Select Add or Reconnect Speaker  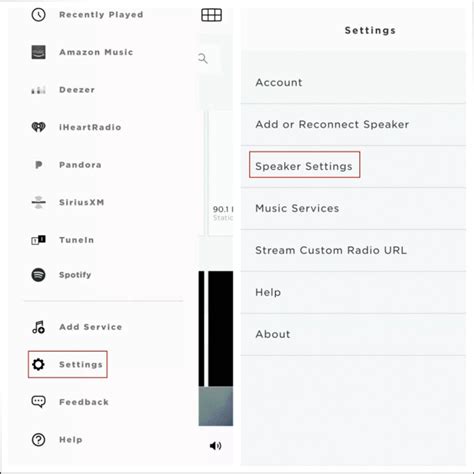[x=353, y=124]
